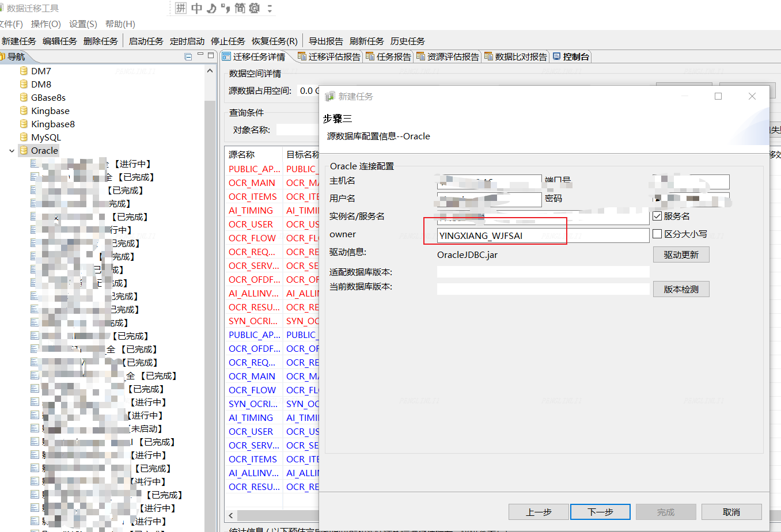Screen dimensions: 781x532
Task: Select the DM8 database icon
Action: click(x=24, y=84)
